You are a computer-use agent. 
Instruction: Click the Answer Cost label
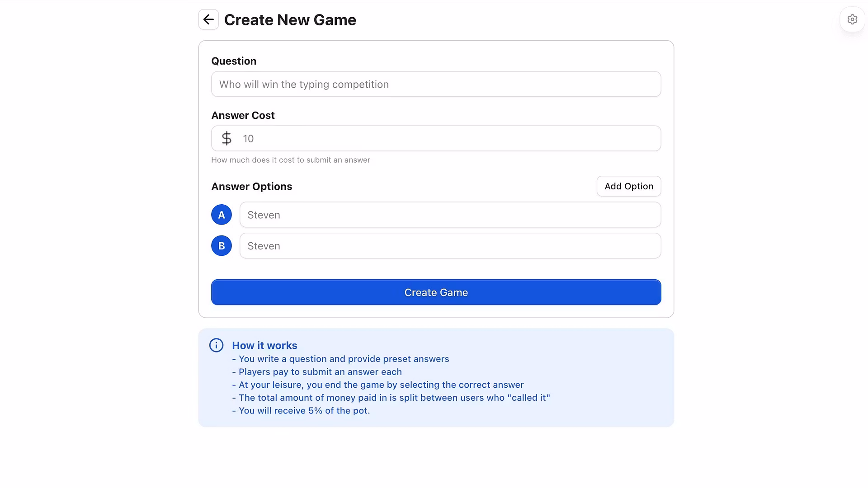click(x=243, y=115)
